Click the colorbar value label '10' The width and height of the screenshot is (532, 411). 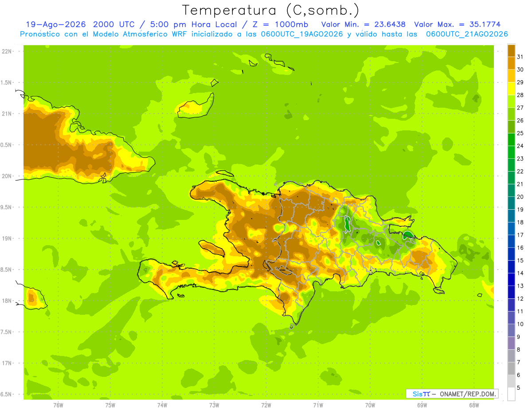pos(520,324)
